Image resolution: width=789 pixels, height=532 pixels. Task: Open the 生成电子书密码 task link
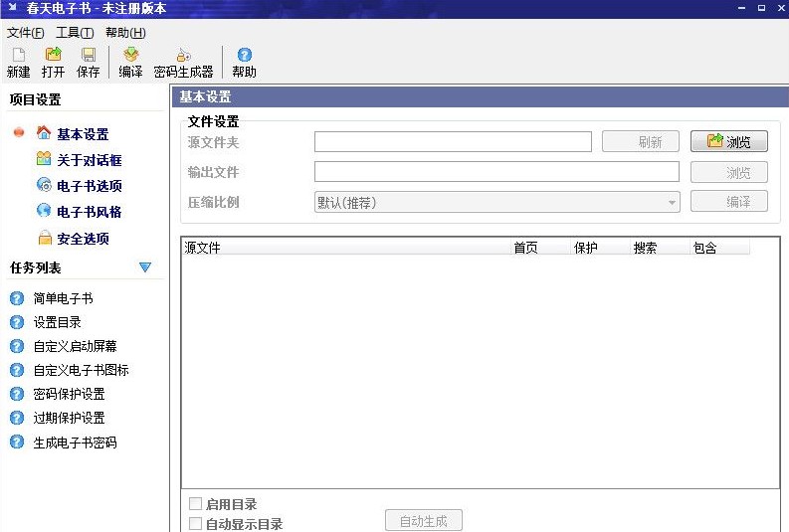click(x=75, y=442)
